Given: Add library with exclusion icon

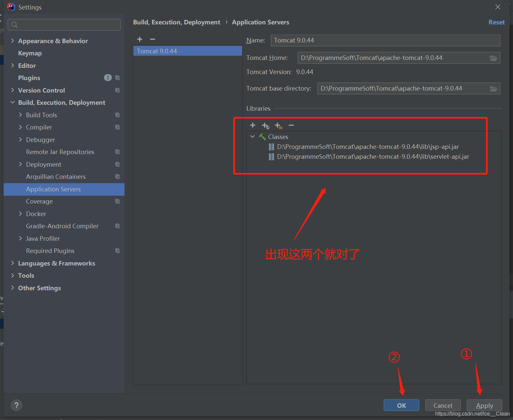Looking at the screenshot, I should coord(278,126).
